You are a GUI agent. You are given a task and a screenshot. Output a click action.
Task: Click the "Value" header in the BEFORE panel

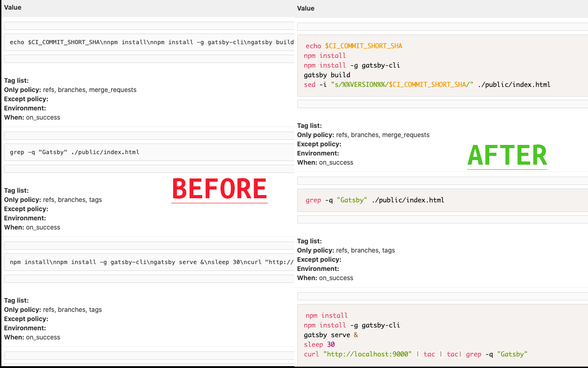pos(13,7)
